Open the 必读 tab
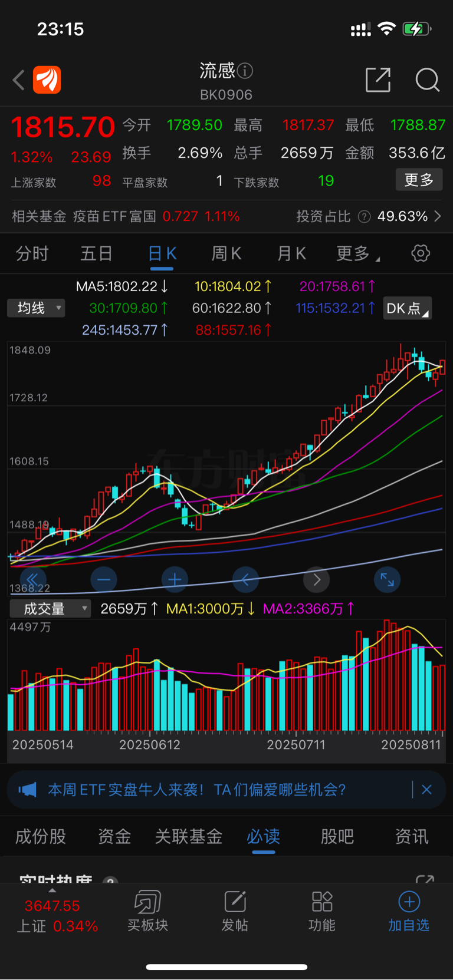 [x=263, y=836]
